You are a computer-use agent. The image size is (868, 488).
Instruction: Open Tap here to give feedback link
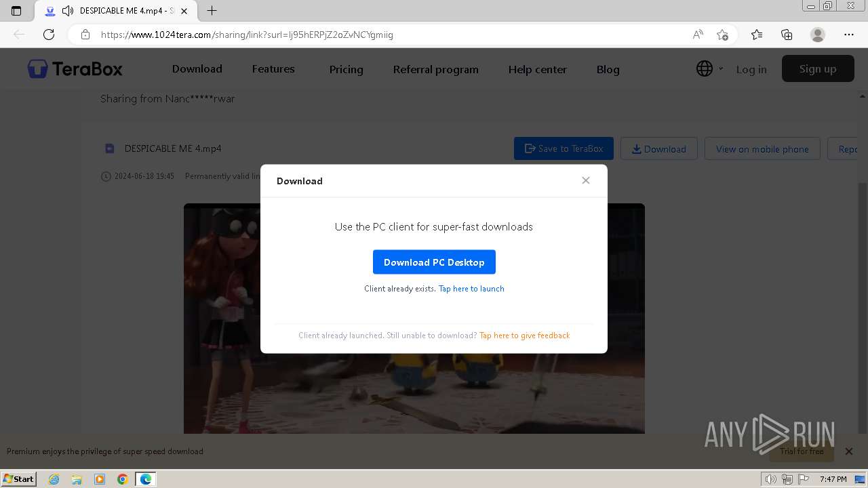point(524,335)
